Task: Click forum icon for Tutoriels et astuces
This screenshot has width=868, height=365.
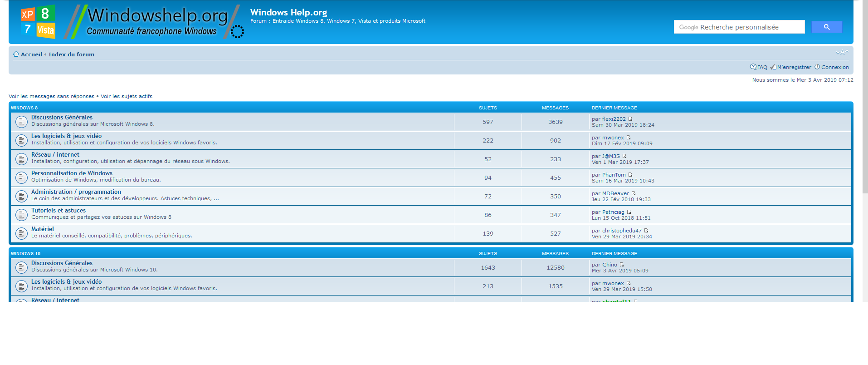Action: [21, 215]
